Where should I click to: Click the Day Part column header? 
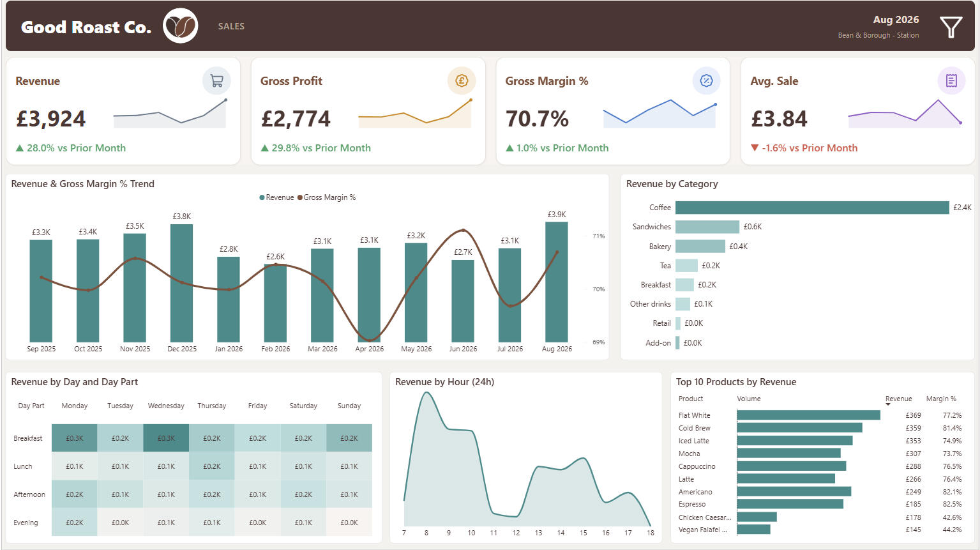(31, 406)
